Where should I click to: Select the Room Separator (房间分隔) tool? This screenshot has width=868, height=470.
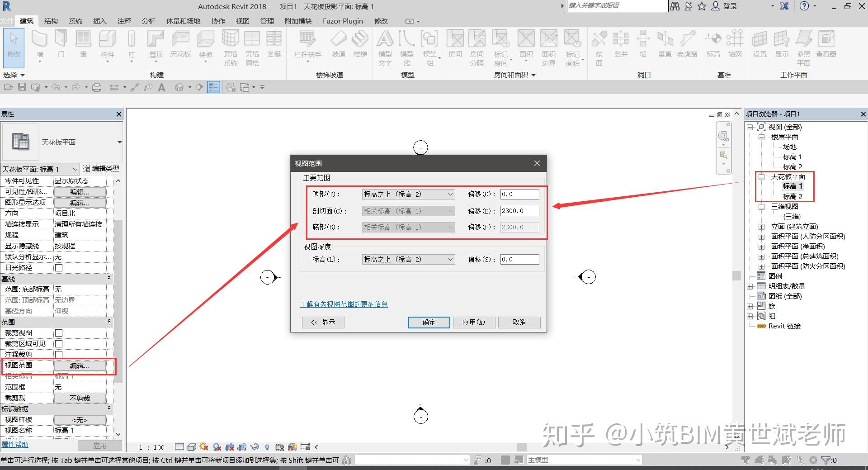[x=477, y=48]
